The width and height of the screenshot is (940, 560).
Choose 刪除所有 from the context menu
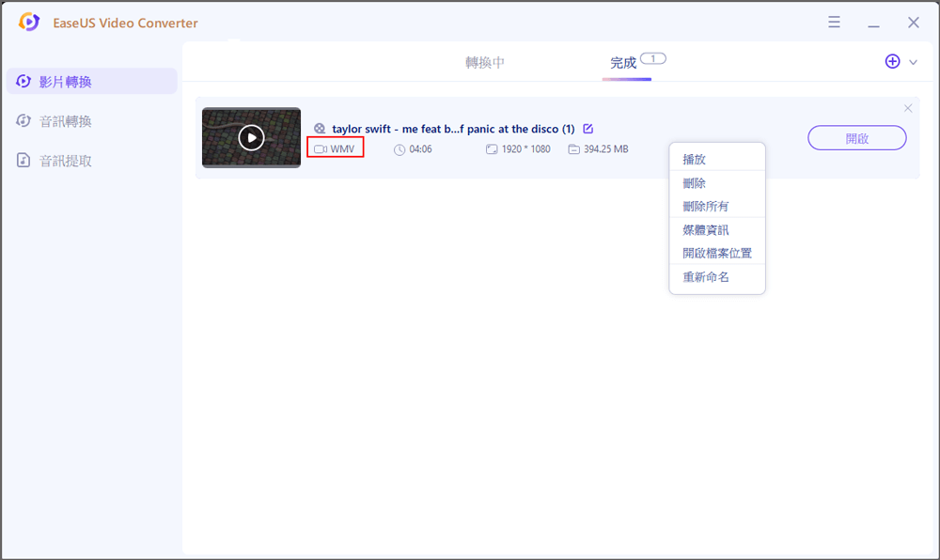717,206
